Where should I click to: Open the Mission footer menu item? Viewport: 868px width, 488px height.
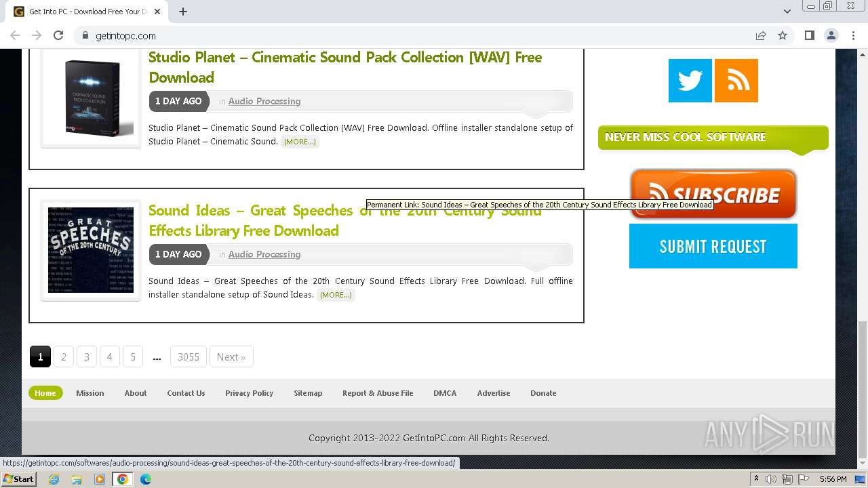point(90,393)
